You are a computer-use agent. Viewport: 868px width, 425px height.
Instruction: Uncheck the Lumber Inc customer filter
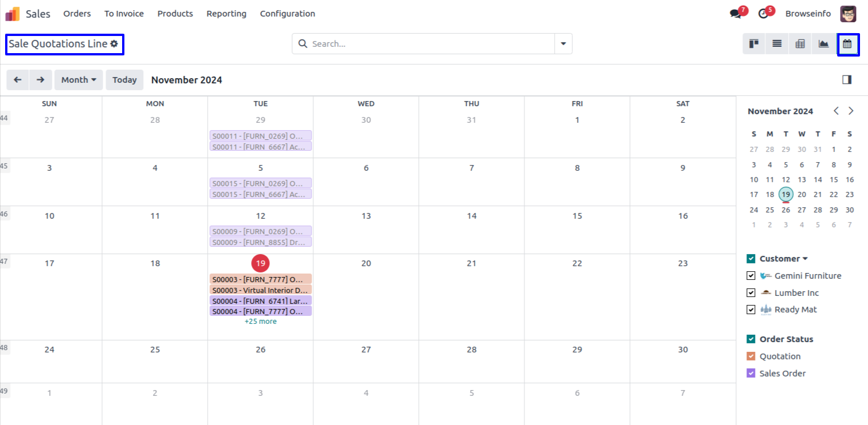[x=751, y=293]
